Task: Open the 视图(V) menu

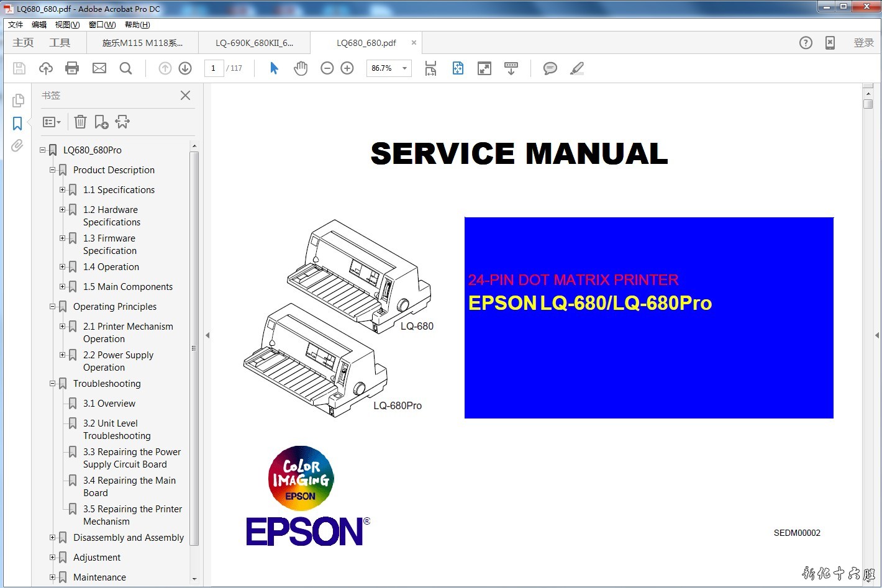Action: pyautogui.click(x=67, y=25)
